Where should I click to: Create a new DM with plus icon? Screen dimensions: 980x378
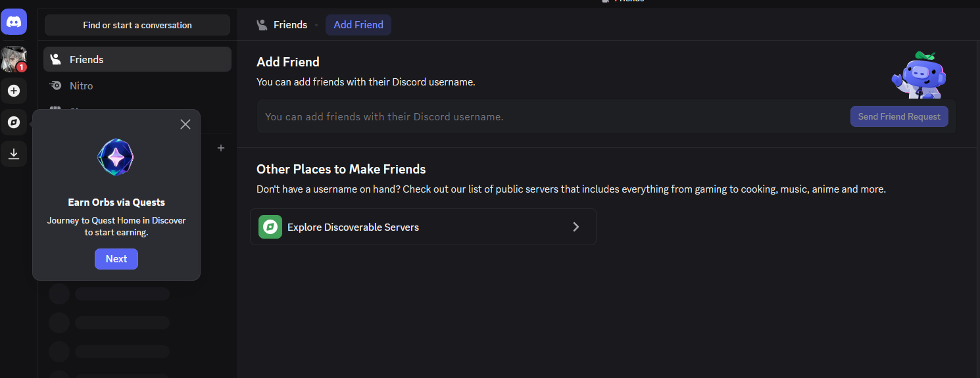(x=221, y=148)
